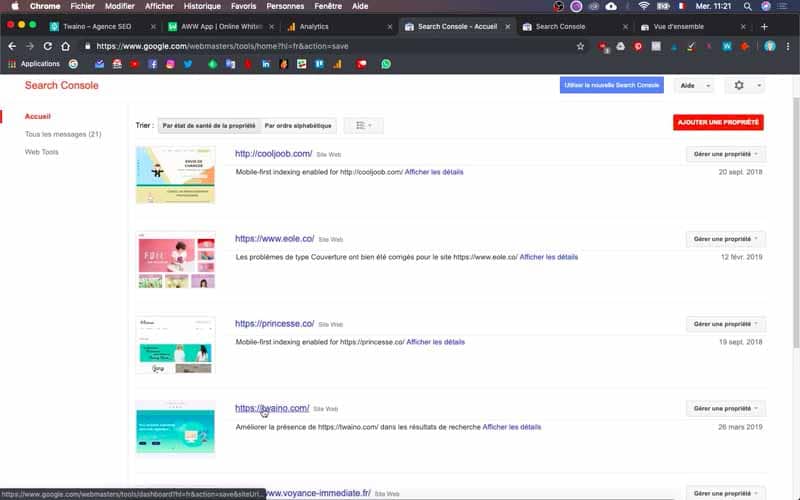Open the https://www.eole.co/ property link

tap(274, 238)
